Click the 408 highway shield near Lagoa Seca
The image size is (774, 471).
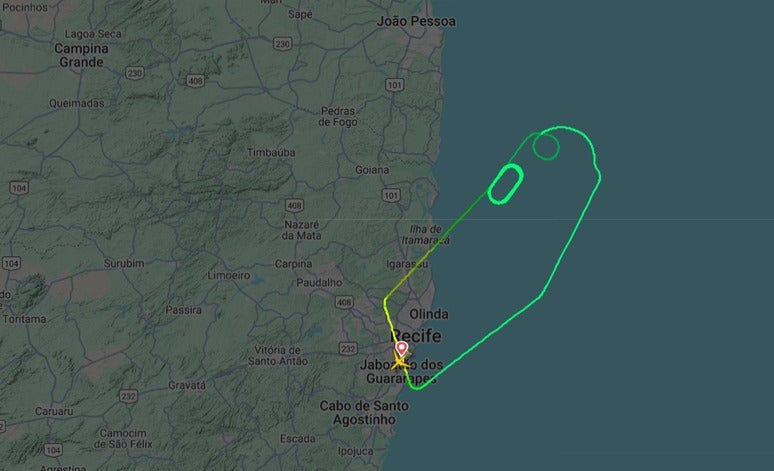coord(195,80)
